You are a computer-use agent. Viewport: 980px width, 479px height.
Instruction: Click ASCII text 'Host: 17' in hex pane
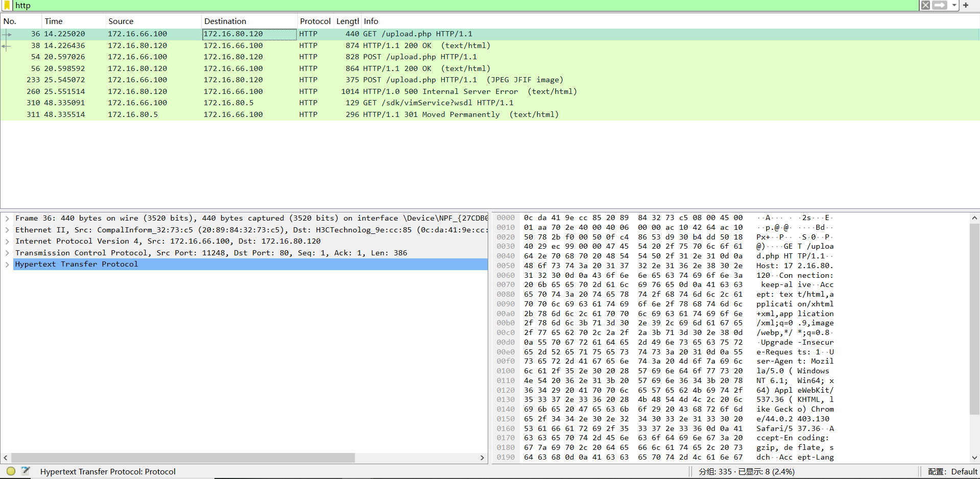point(774,266)
